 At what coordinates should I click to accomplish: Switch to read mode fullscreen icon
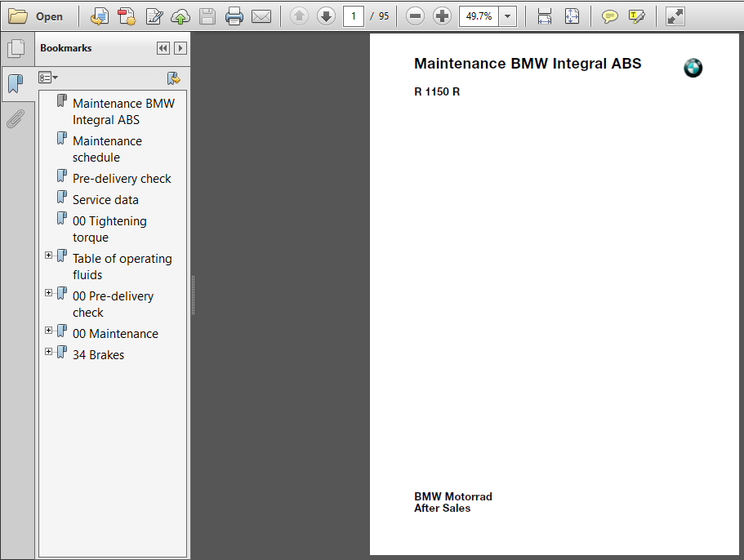tap(675, 16)
